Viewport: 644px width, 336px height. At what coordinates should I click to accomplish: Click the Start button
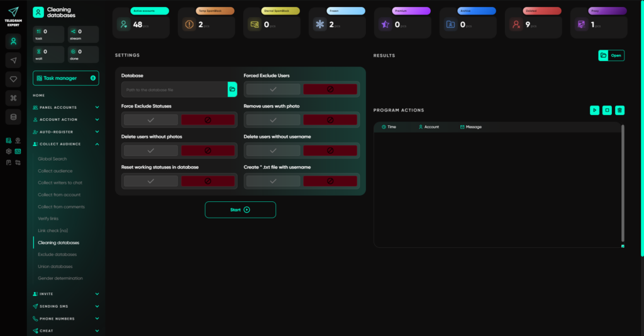(240, 210)
